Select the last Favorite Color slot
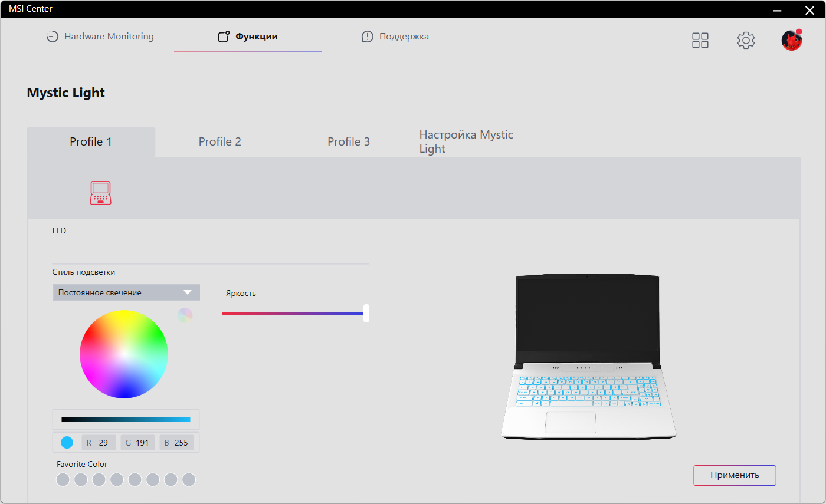Image resolution: width=826 pixels, height=504 pixels. pos(189,480)
